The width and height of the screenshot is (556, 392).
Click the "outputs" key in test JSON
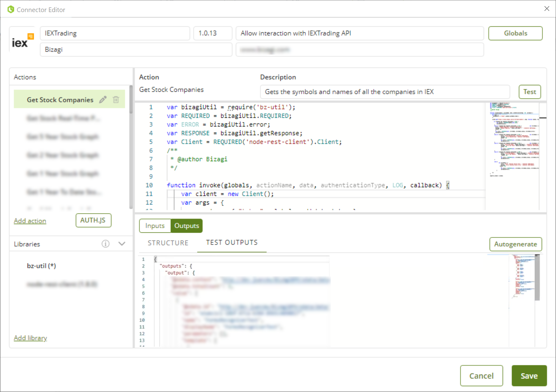172,266
